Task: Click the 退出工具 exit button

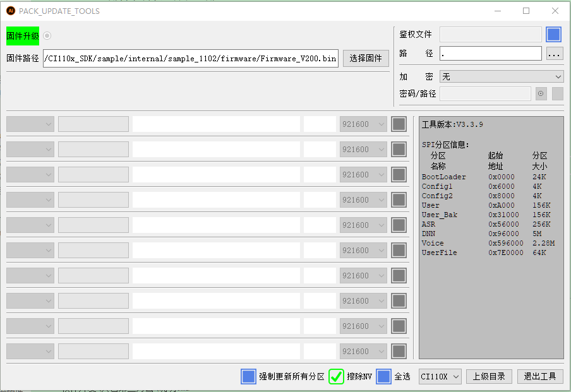Action: click(x=540, y=376)
